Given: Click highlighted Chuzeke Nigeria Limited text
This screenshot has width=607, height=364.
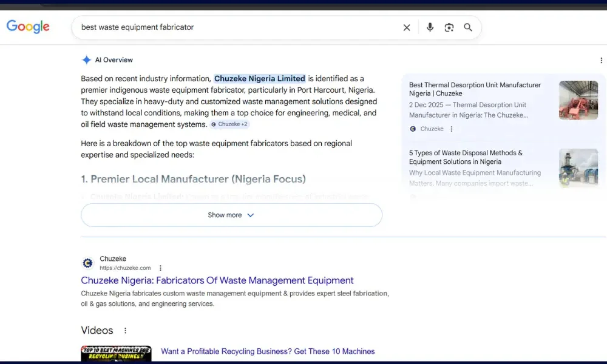Looking at the screenshot, I should [x=259, y=78].
